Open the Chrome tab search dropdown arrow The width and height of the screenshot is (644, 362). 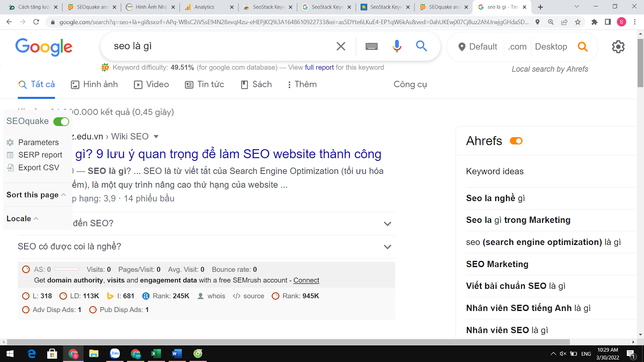click(576, 7)
